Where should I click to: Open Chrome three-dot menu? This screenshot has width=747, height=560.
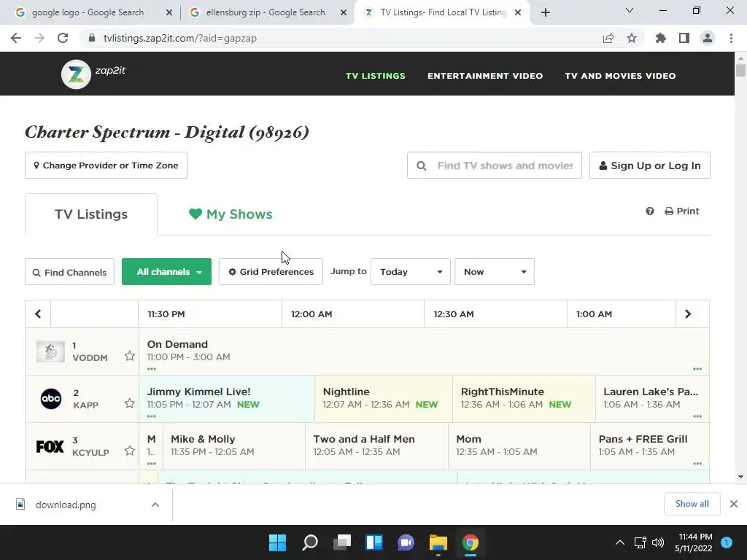point(731,38)
